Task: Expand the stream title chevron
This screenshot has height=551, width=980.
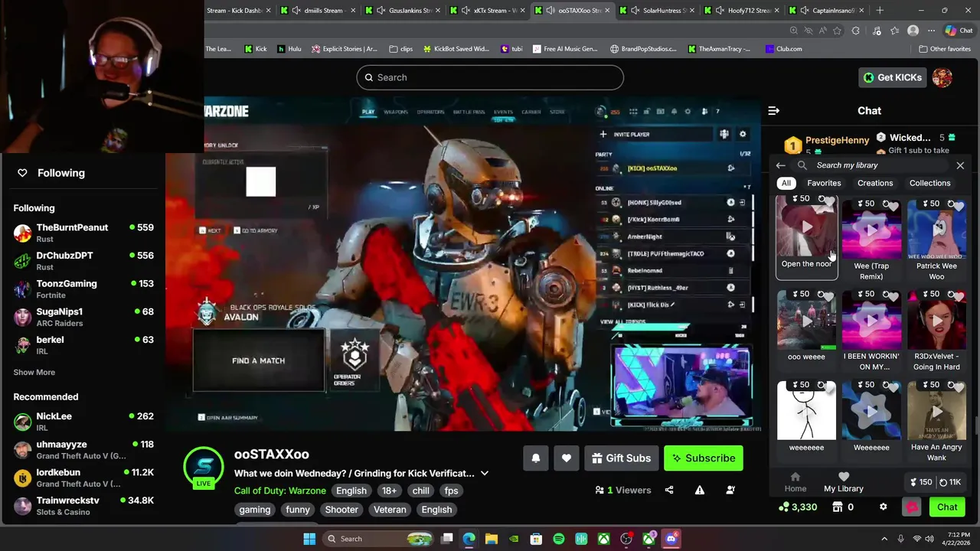Action: point(485,474)
